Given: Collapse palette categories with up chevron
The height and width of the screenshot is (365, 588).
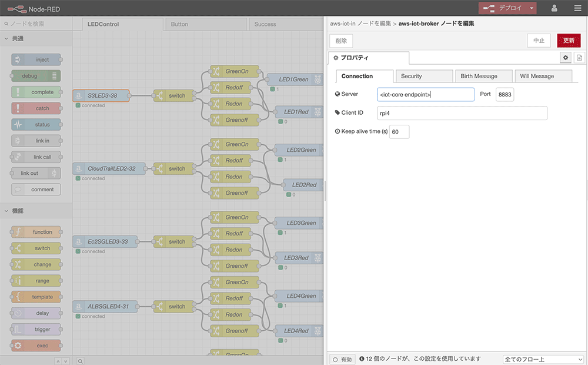Looking at the screenshot, I should [x=58, y=361].
